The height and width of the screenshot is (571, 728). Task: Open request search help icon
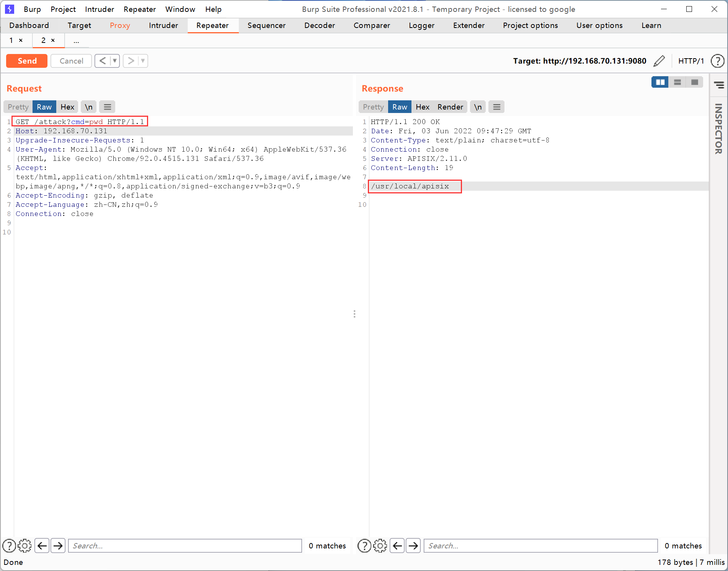click(x=9, y=546)
